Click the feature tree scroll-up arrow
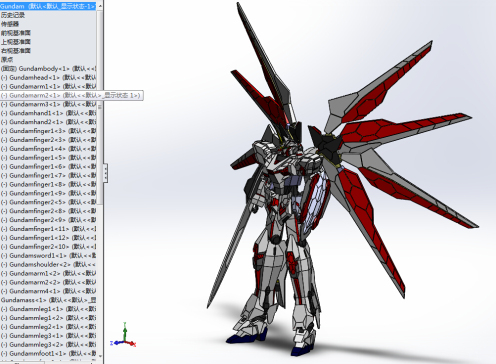This screenshot has height=364, width=496. click(100, 6)
